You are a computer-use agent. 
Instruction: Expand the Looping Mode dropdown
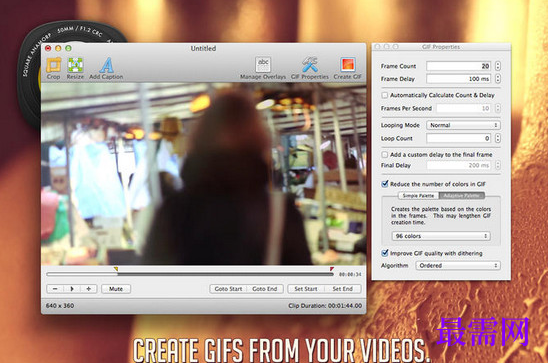pyautogui.click(x=463, y=125)
